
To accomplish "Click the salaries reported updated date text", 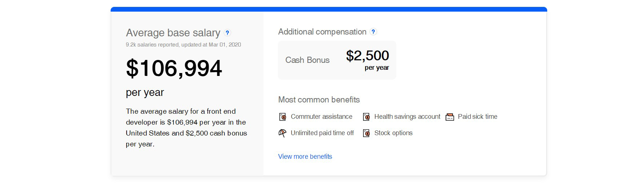I will [x=183, y=45].
